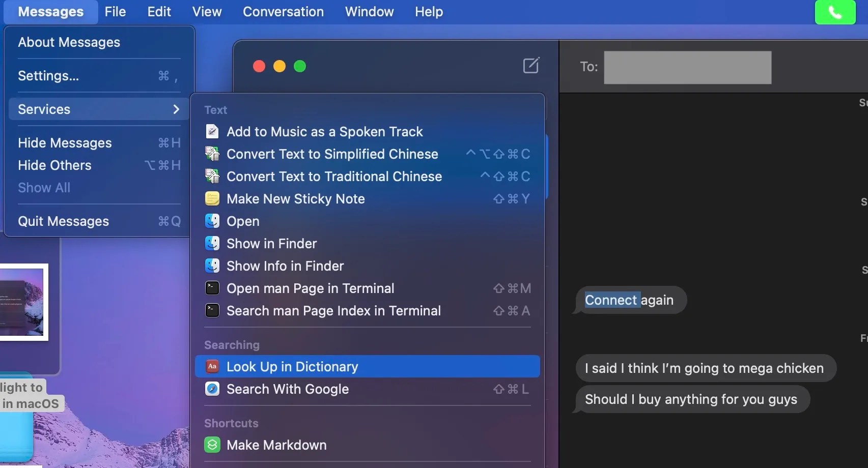Click the green Make Markdown shortcut icon
Screen dimensions: 868x468
pos(212,444)
